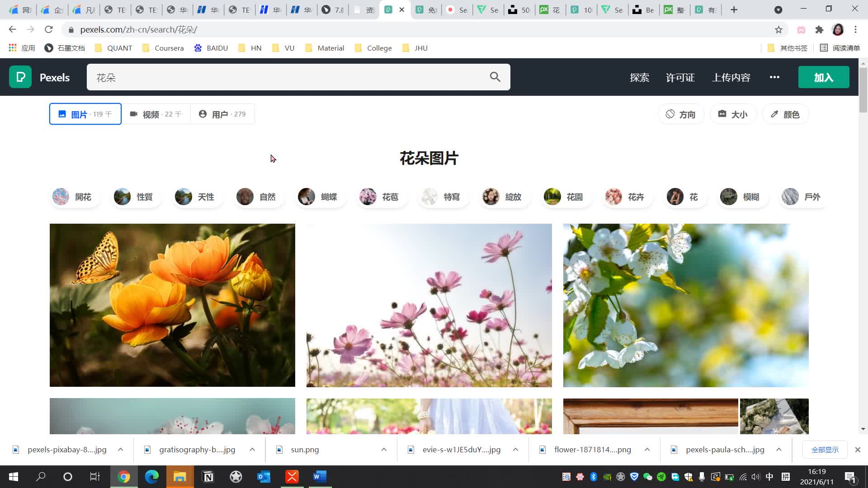
Task: Open the JHU bookmark folder
Action: tap(415, 48)
